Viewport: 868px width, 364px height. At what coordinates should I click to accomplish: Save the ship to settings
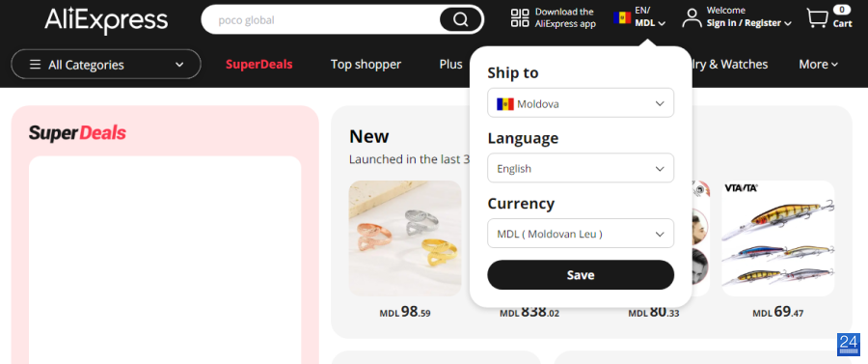(581, 275)
